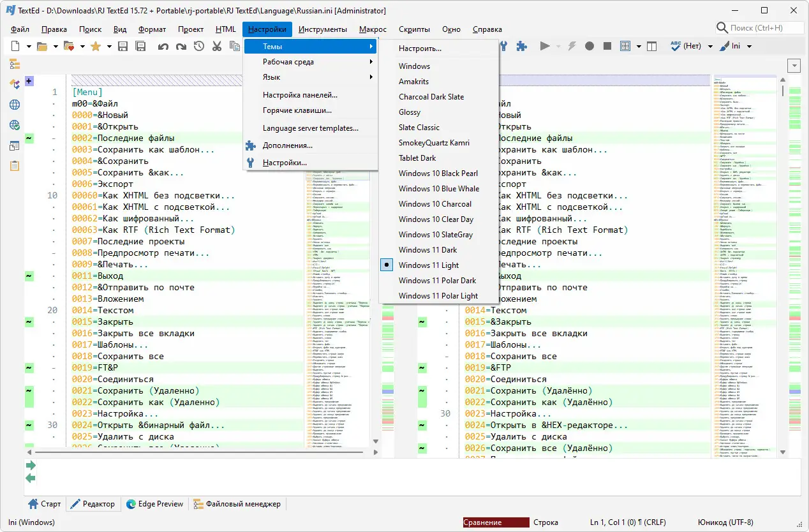
Task: Open the Инструменты menu
Action: [x=322, y=29]
